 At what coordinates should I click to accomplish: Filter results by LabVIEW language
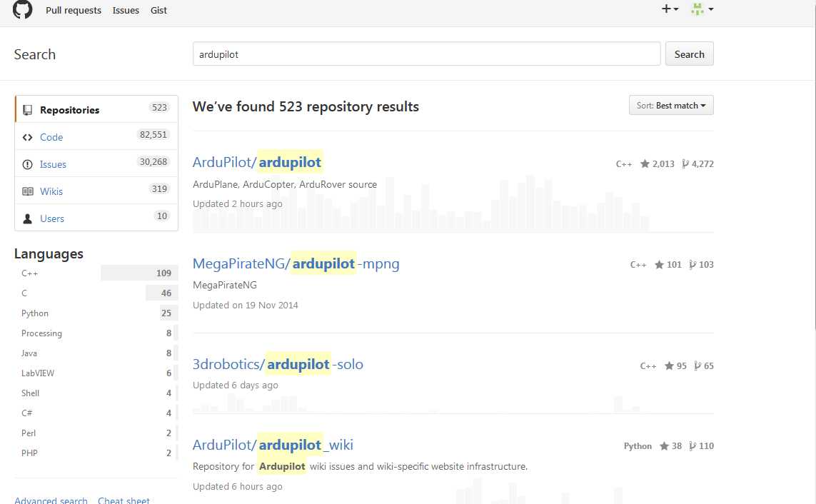(96, 373)
